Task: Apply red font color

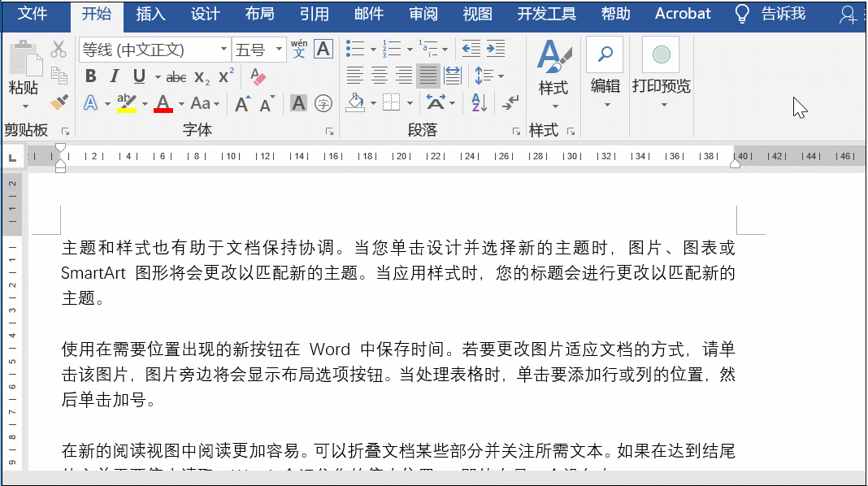Action: click(163, 103)
